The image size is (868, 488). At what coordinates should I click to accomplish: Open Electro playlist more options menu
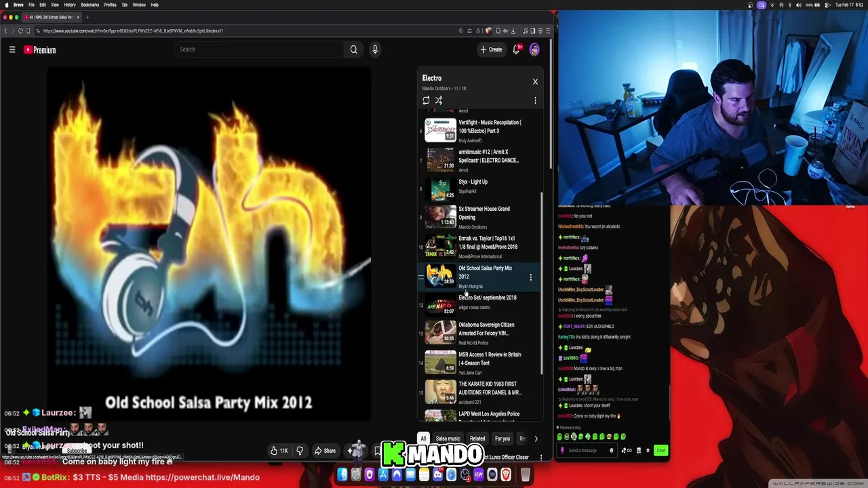pyautogui.click(x=535, y=100)
